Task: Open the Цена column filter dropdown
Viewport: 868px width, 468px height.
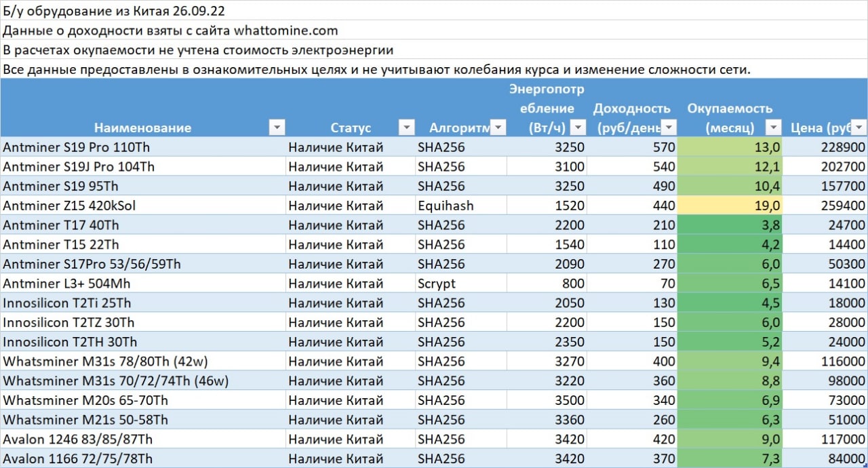Action: click(859, 128)
